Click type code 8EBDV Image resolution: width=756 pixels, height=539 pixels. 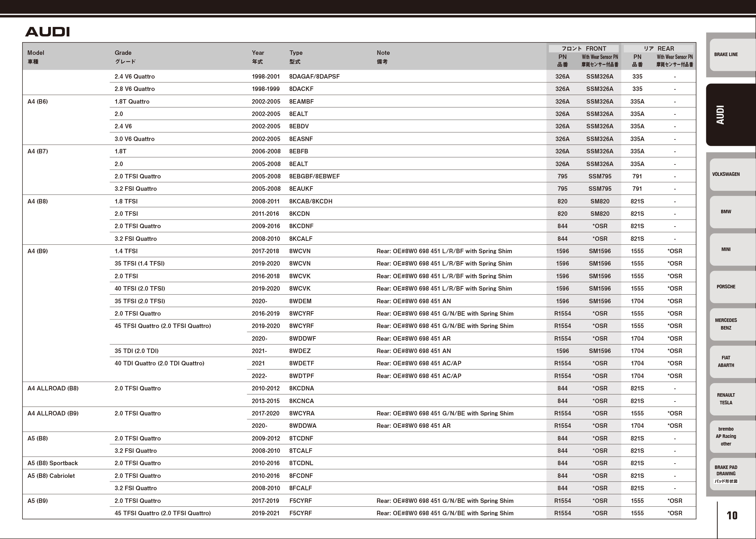(299, 126)
